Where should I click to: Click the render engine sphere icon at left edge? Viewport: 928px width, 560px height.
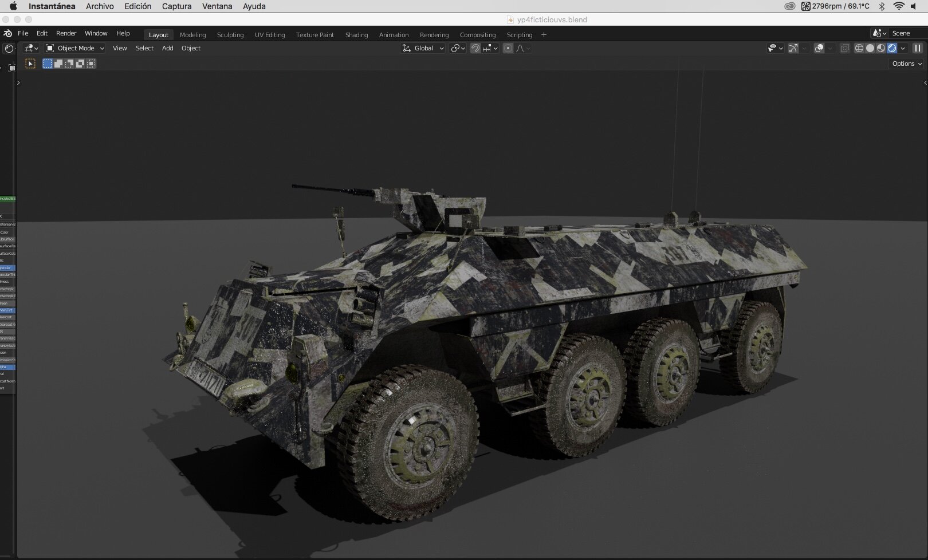pos(9,49)
